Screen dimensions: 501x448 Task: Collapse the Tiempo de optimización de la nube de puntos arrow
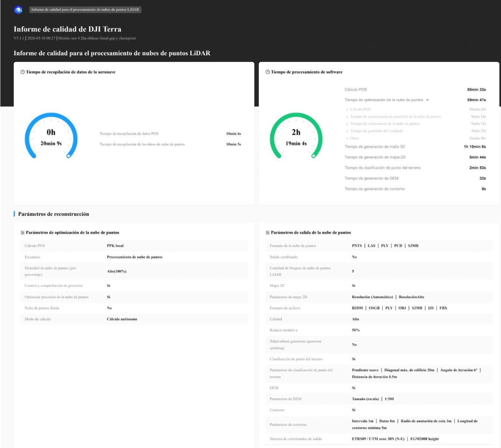pos(427,100)
